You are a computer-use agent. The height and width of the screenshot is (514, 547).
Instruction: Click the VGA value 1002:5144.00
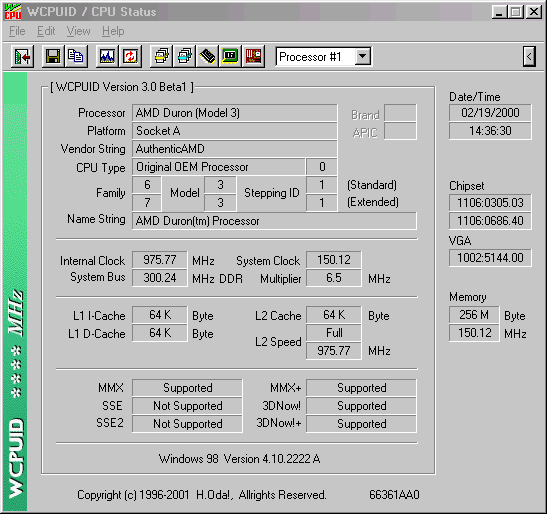(x=490, y=258)
